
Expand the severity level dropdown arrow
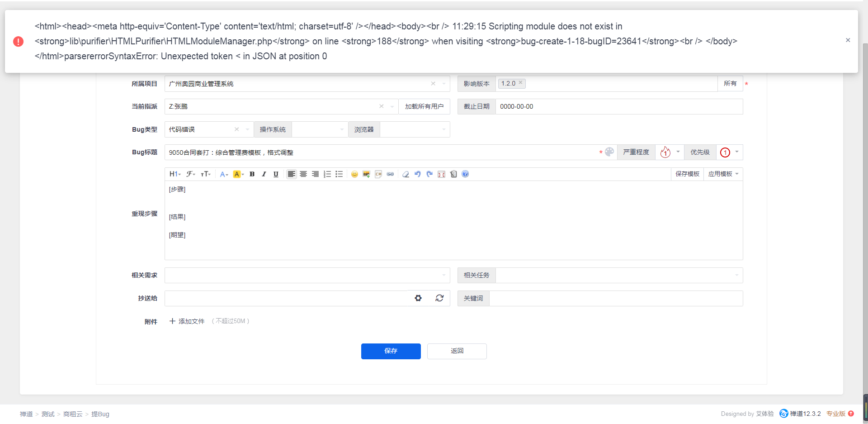[x=678, y=152]
